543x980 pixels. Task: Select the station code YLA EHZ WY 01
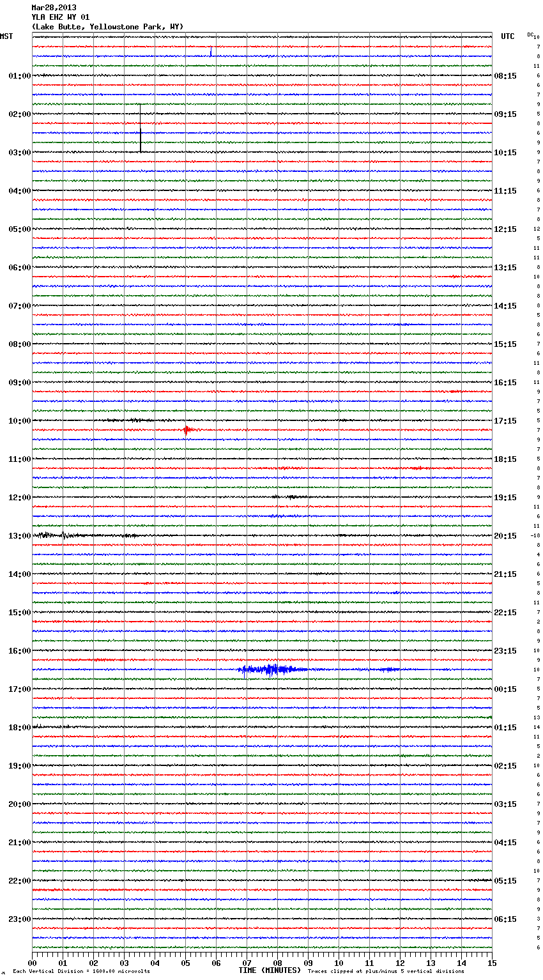[x=61, y=17]
